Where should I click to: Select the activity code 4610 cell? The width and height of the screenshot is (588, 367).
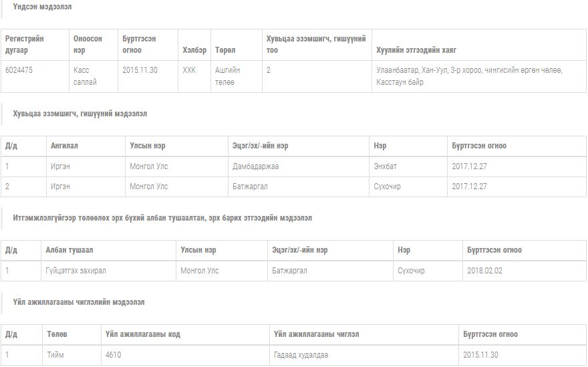point(113,355)
